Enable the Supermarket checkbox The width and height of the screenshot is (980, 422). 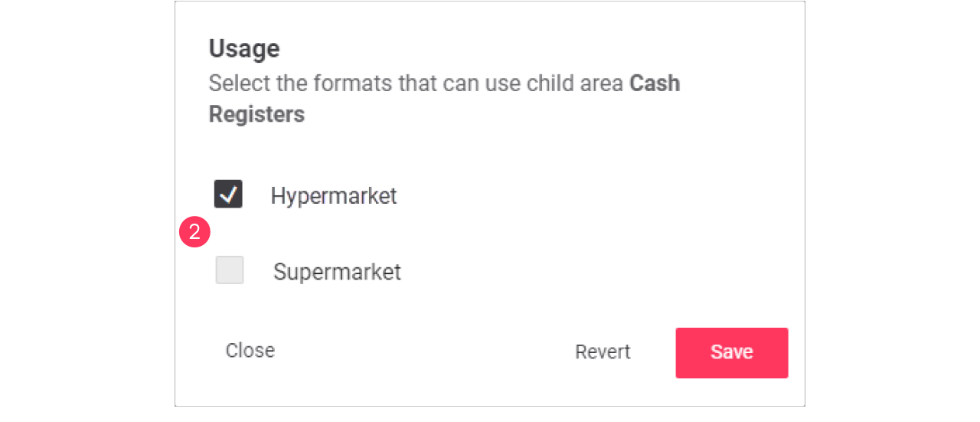point(230,270)
